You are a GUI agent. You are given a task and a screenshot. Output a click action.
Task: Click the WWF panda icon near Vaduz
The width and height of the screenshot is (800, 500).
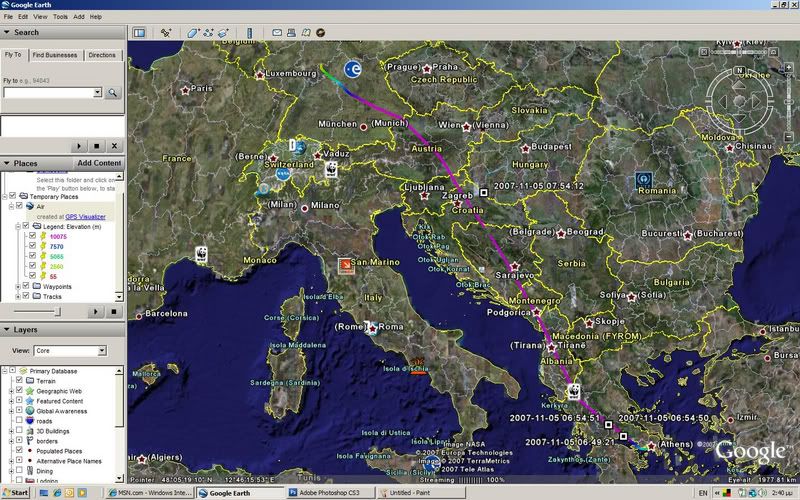tap(331, 169)
